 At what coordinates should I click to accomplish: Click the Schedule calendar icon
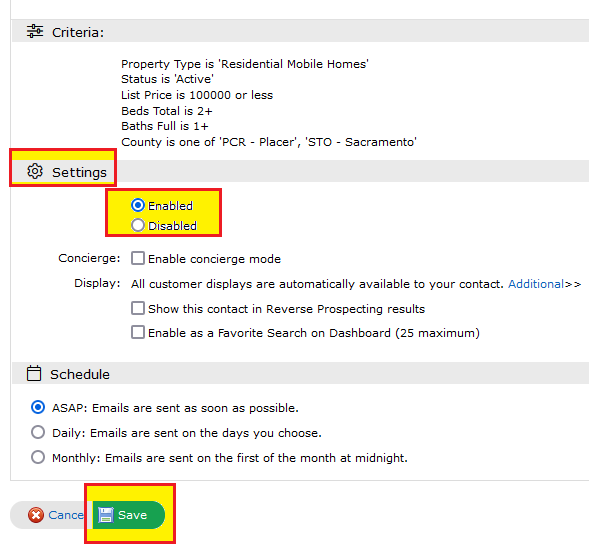[x=34, y=373]
